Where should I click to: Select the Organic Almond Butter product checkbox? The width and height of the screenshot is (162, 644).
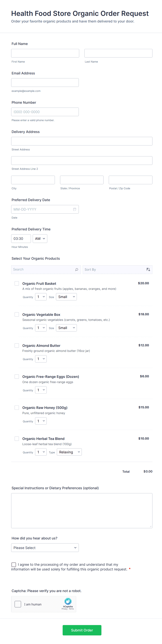(x=17, y=345)
